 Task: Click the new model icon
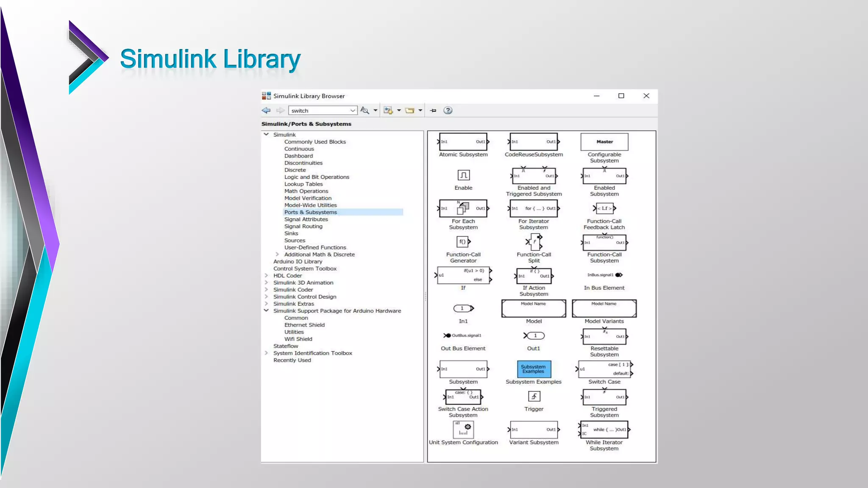[388, 111]
